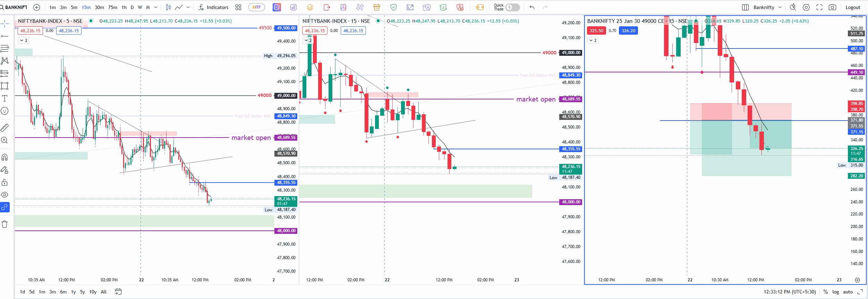This screenshot has width=868, height=299.
Task: Select the 1h interval
Action: pyautogui.click(x=124, y=7)
